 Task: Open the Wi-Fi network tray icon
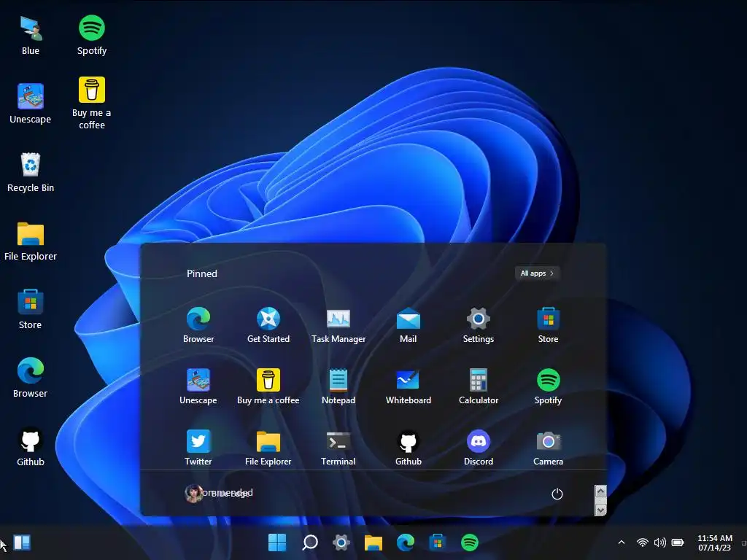point(643,542)
